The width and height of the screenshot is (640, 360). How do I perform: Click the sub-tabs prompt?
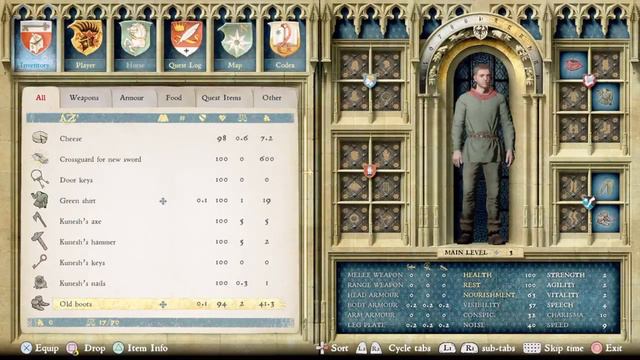pyautogui.click(x=477, y=348)
